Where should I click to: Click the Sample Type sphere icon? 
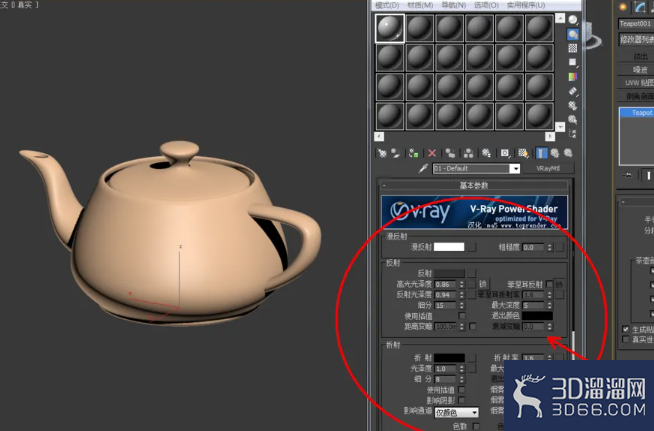pyautogui.click(x=573, y=20)
